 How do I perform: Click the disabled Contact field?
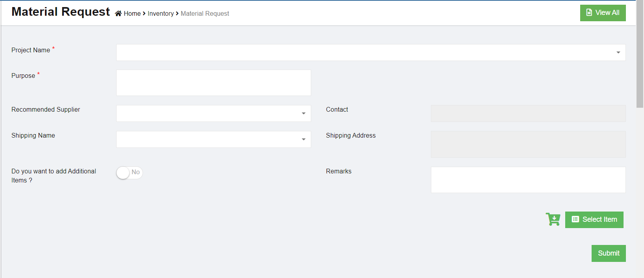[528, 114]
